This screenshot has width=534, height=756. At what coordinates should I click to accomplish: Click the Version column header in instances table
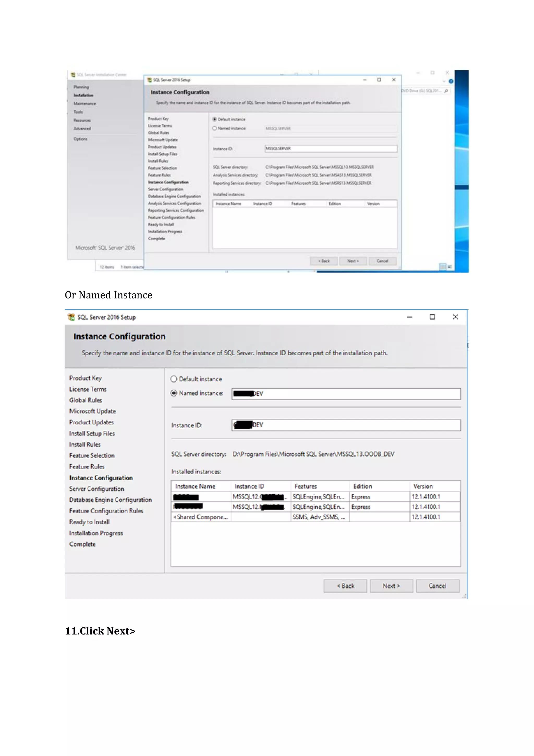pyautogui.click(x=423, y=486)
